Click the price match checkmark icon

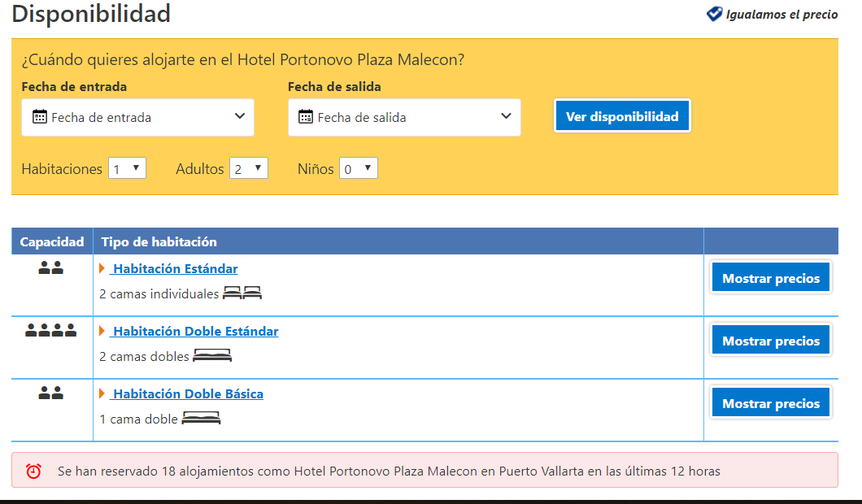pos(714,14)
